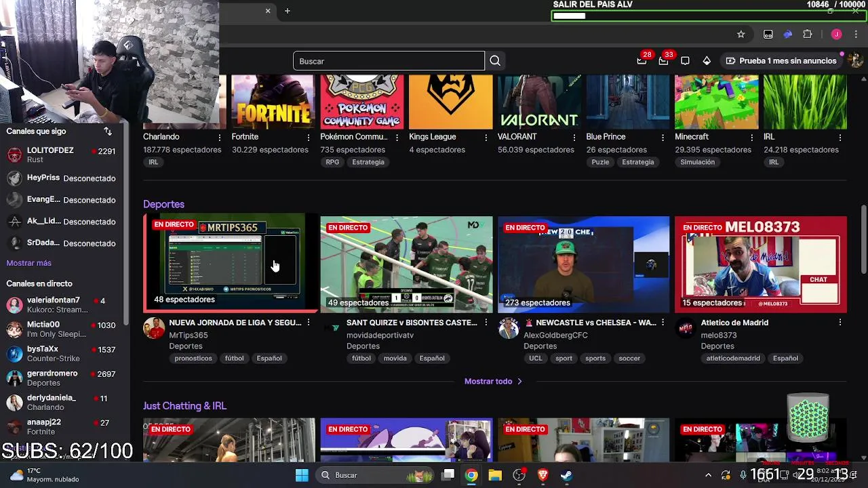Select the Puzle tag under Blue Prince
This screenshot has height=488, width=868.
tap(600, 162)
